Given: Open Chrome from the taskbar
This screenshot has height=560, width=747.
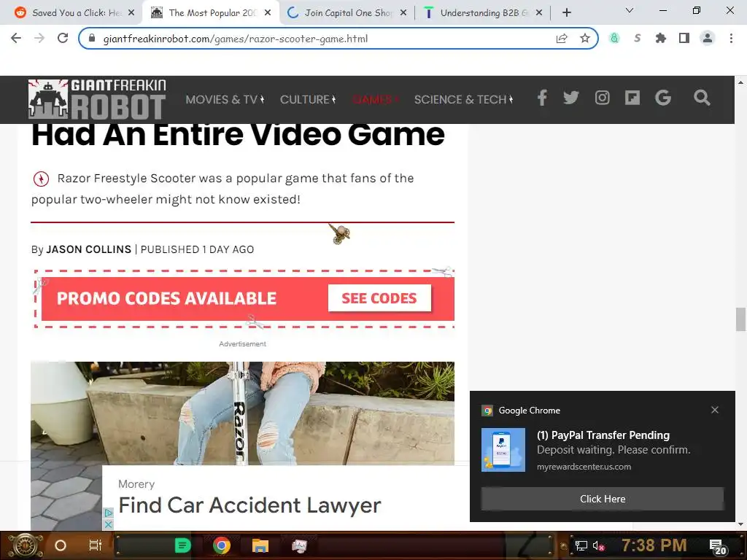Looking at the screenshot, I should (x=222, y=545).
